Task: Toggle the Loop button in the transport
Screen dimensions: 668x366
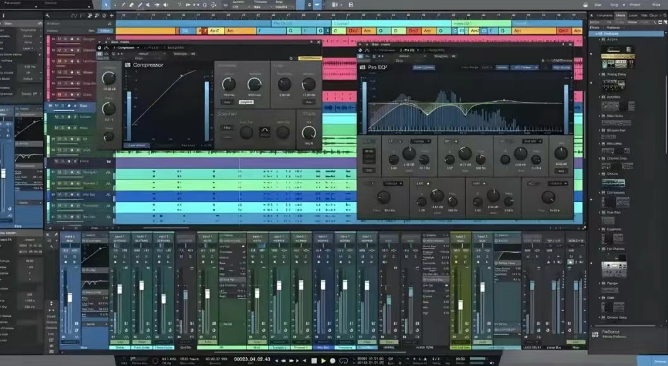Action: [x=343, y=360]
